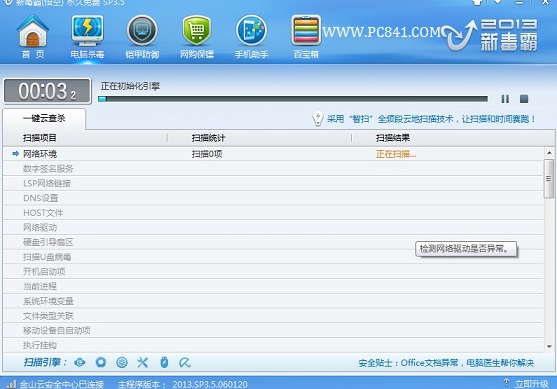Select the 移动设备自启动项 row
The width and height of the screenshot is (557, 389).
pyautogui.click(x=273, y=330)
